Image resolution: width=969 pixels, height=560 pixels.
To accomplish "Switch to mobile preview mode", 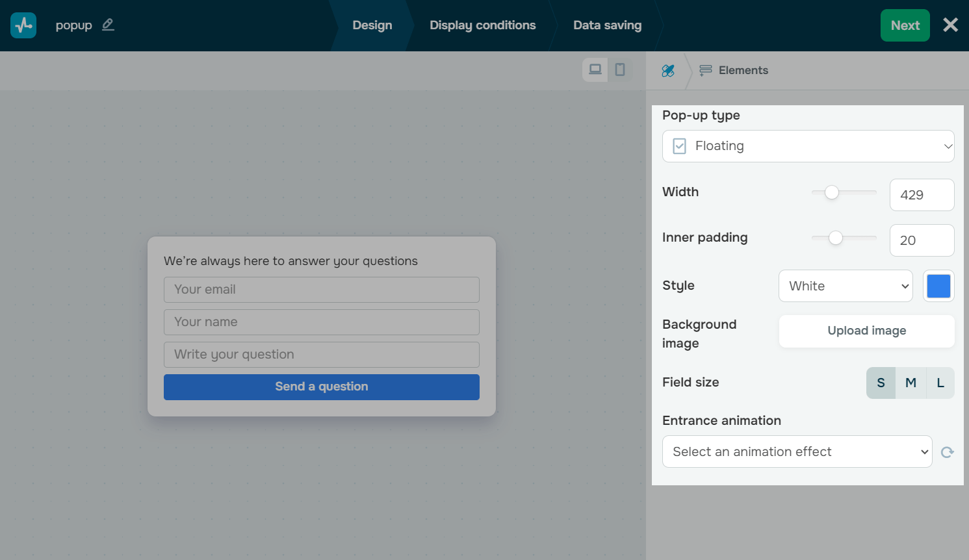I will [x=620, y=70].
